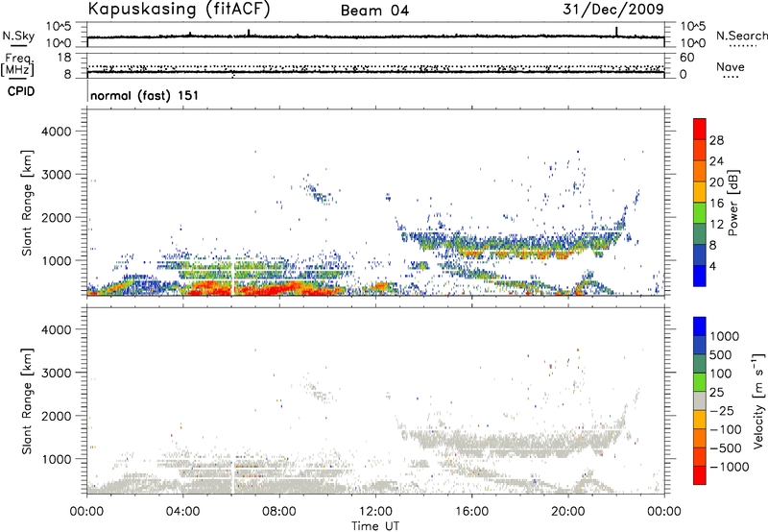
Task: Select the 'normal (fast) 151' mode text
Action: (x=145, y=95)
